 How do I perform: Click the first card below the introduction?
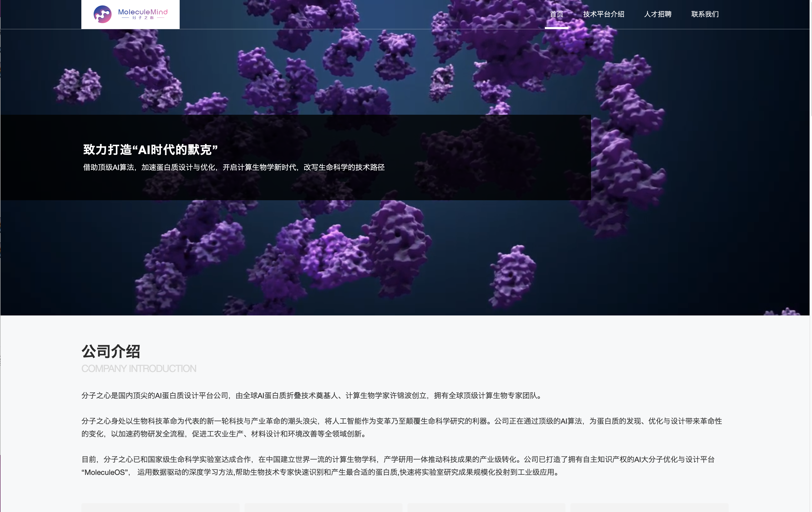pyautogui.click(x=160, y=508)
